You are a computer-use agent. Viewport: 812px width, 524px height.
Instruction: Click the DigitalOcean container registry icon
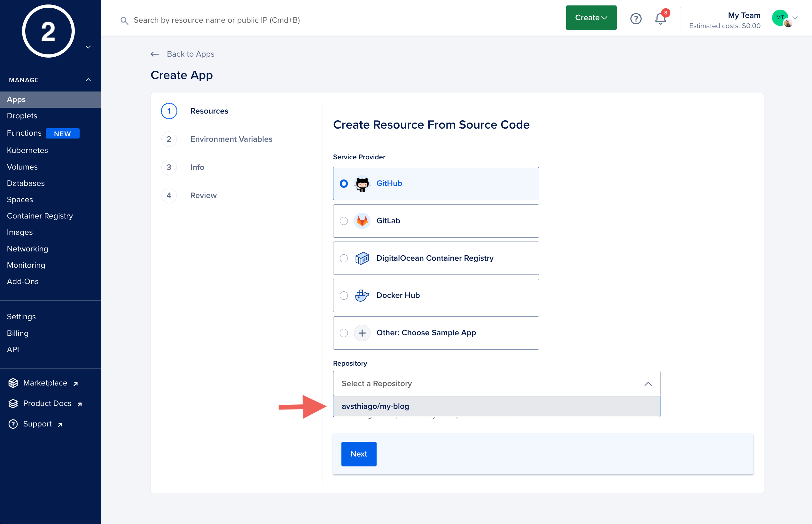tap(362, 258)
